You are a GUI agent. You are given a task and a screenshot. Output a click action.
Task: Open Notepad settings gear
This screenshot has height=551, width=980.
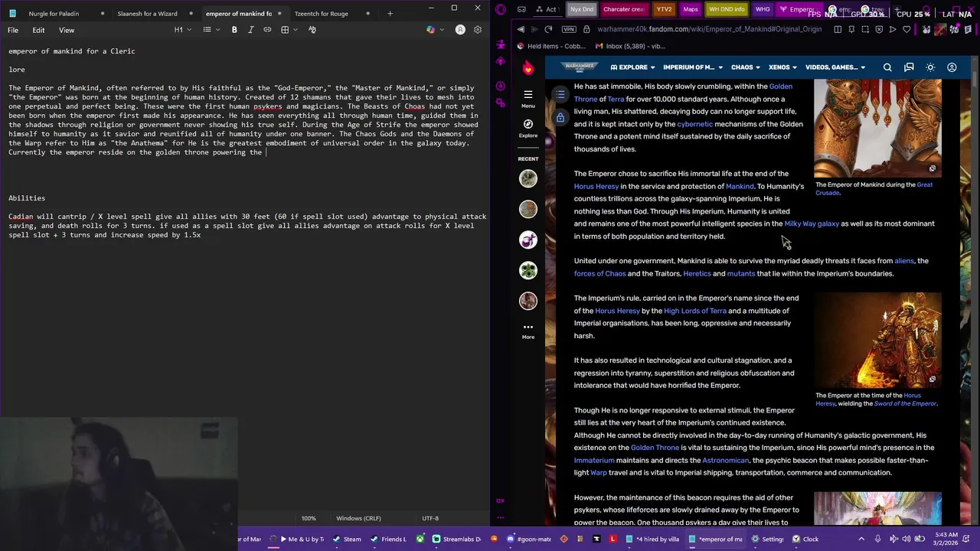(478, 30)
